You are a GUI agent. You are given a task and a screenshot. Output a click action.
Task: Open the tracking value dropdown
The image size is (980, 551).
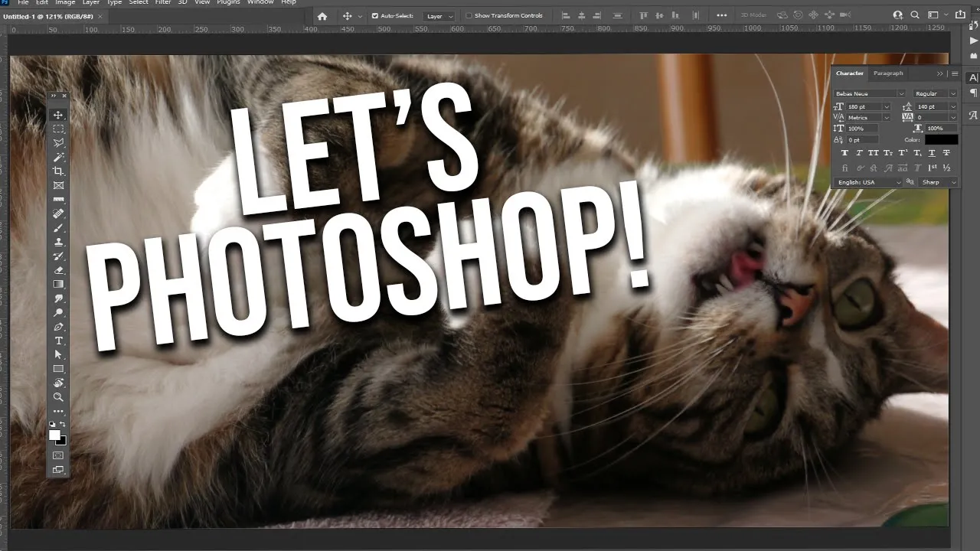click(x=953, y=118)
